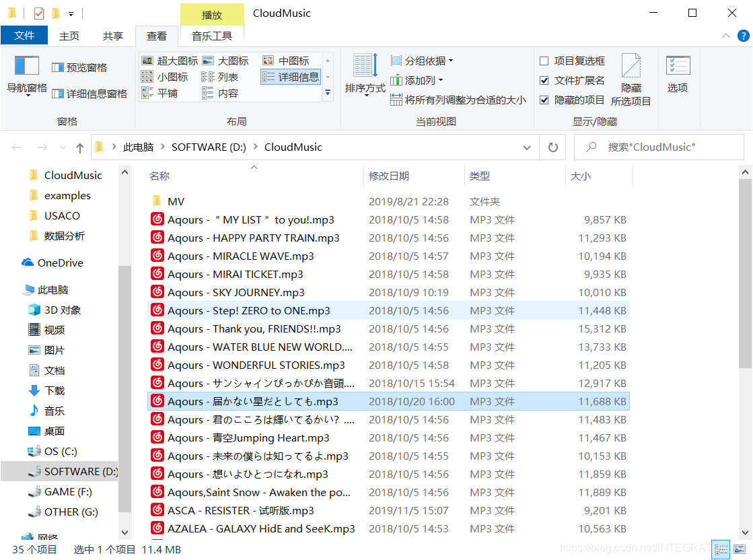Viewport: 753px width, 560px height.
Task: Click the search CloudMusic box
Action: tap(659, 147)
